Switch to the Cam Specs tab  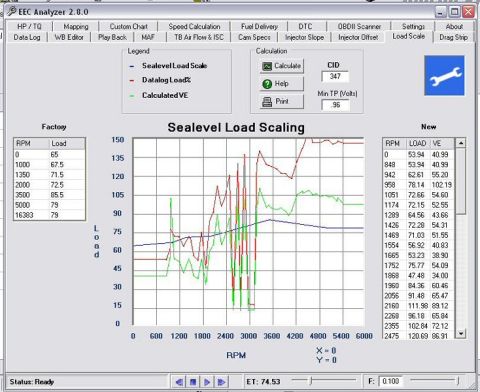[254, 37]
